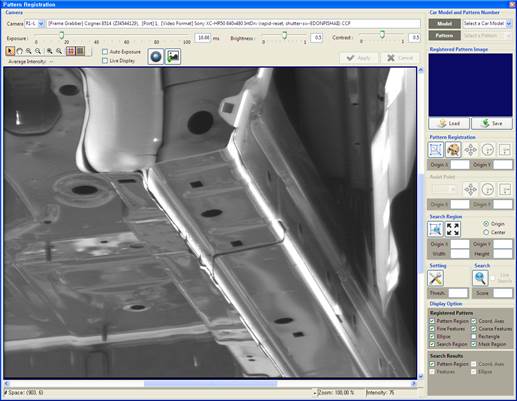Click the Contrast value field

click(414, 38)
